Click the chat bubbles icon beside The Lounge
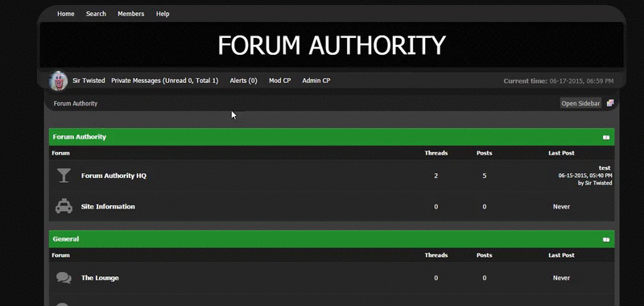The height and width of the screenshot is (306, 644). pyautogui.click(x=64, y=278)
